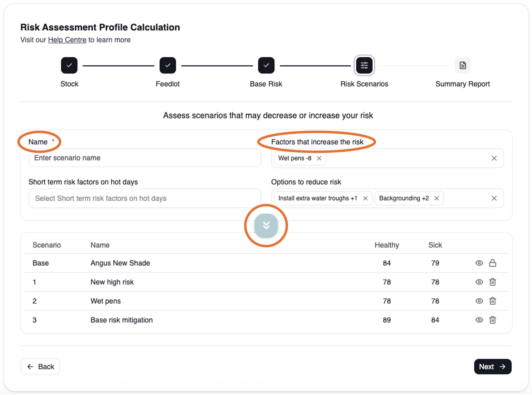Click lock icon on Angus New Shade row

point(492,263)
